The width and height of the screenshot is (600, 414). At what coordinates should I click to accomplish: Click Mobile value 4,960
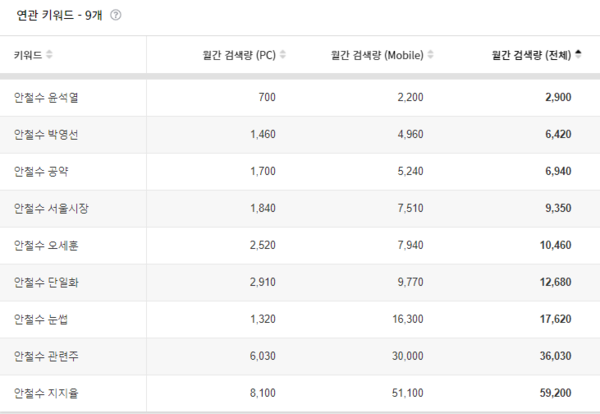tap(411, 134)
